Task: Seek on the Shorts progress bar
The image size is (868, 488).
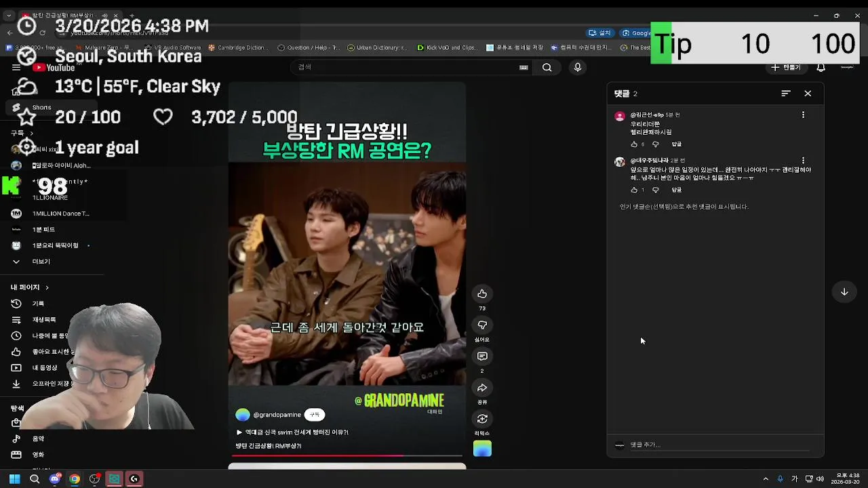Action: pyautogui.click(x=347, y=455)
